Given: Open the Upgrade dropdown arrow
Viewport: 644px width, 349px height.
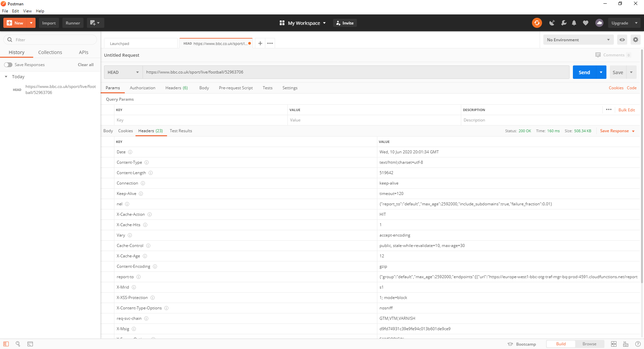Looking at the screenshot, I should coord(636,23).
